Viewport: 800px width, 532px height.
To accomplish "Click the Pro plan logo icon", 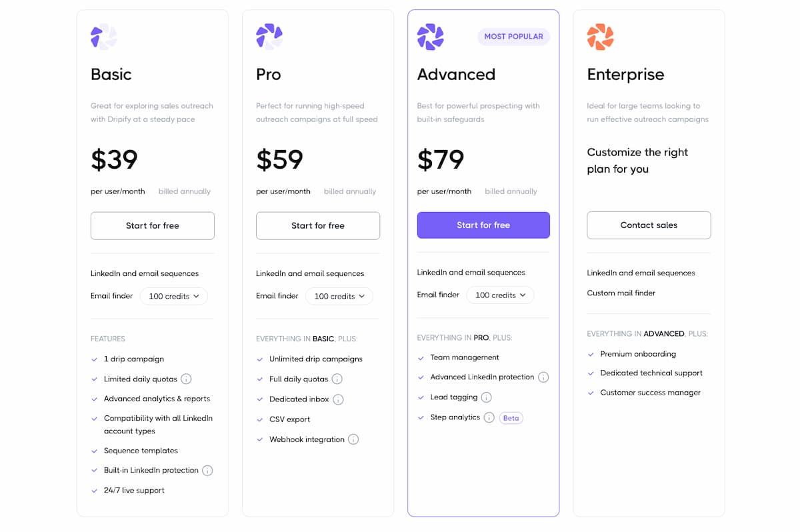I will point(269,37).
